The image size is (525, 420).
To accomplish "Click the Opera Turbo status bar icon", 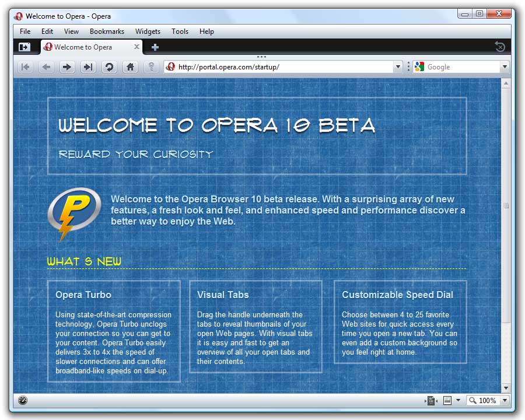I will click(x=23, y=400).
